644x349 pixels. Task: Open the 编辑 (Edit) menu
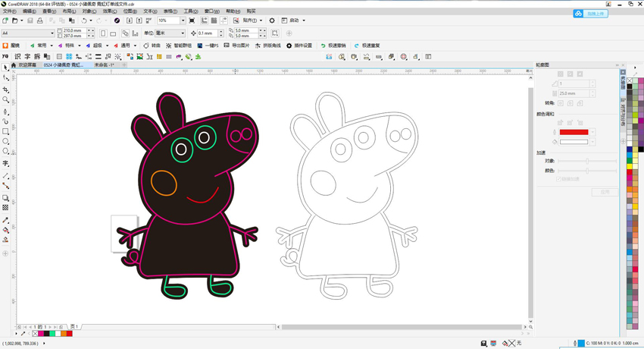click(x=29, y=11)
